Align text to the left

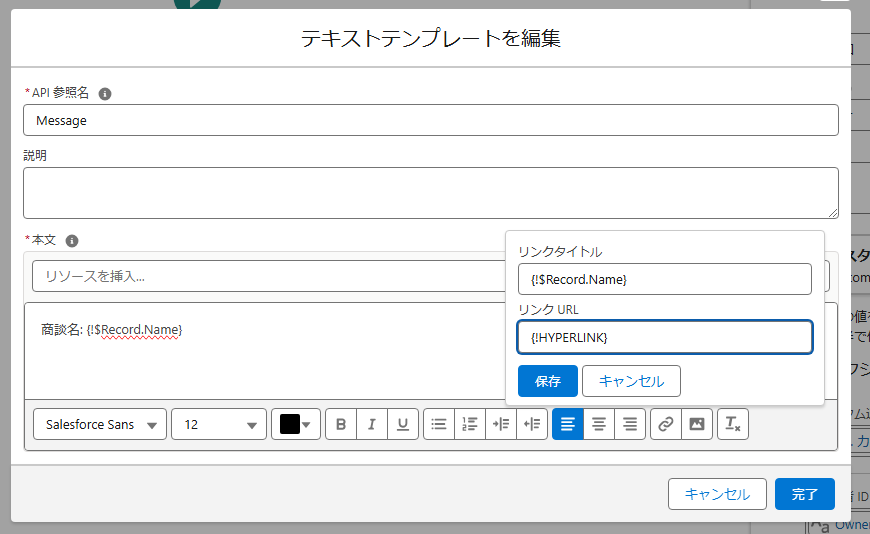coord(568,424)
